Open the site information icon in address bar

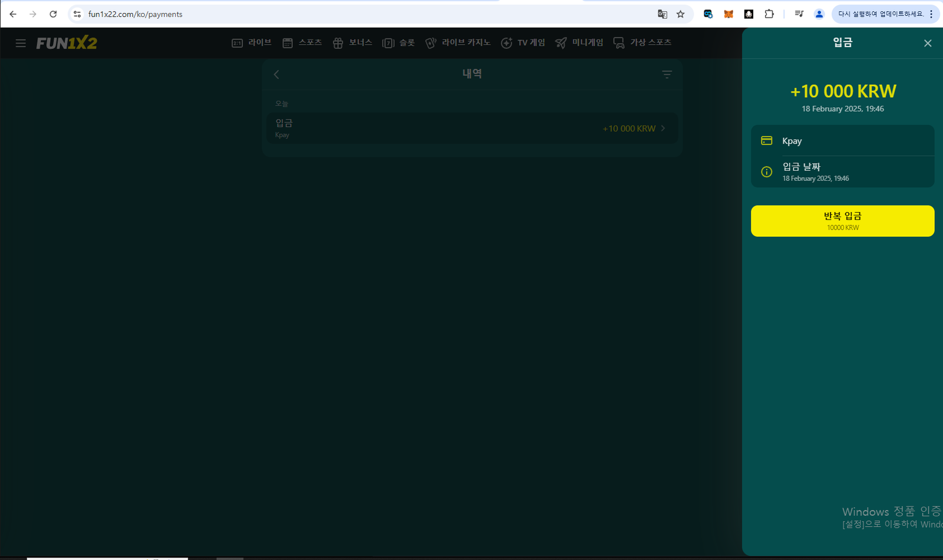pyautogui.click(x=77, y=14)
